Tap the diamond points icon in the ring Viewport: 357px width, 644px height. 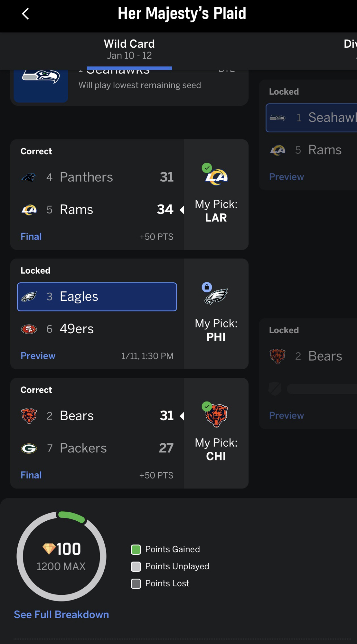pos(49,549)
